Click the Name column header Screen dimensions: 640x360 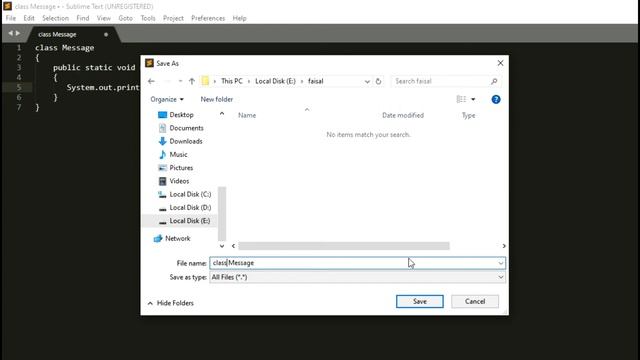(x=247, y=116)
